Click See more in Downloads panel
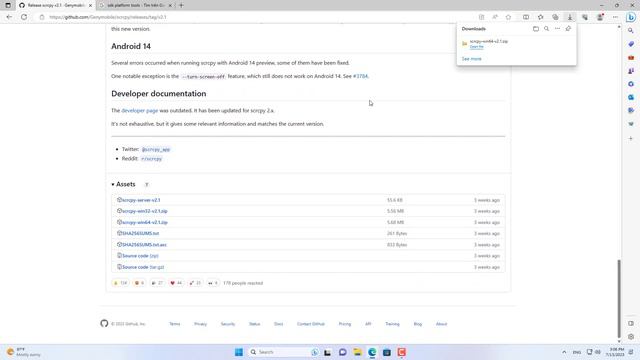 click(471, 59)
